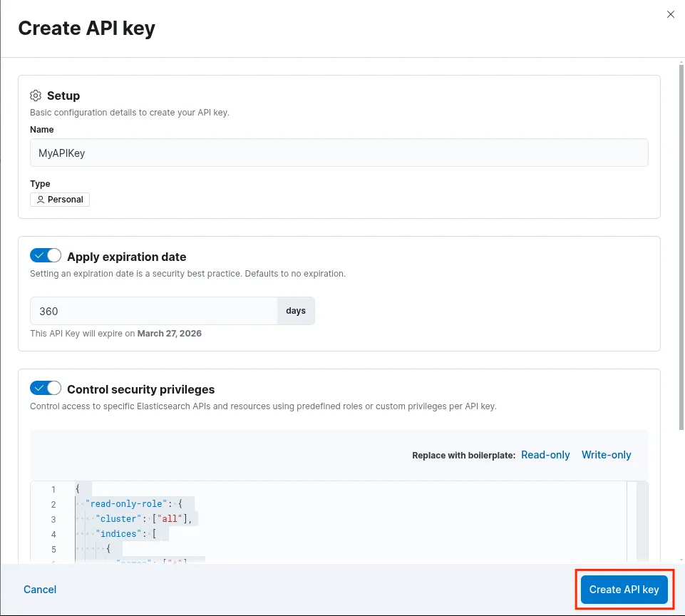Place cursor on code editor line 1 brace
685x616 pixels.
(x=78, y=489)
